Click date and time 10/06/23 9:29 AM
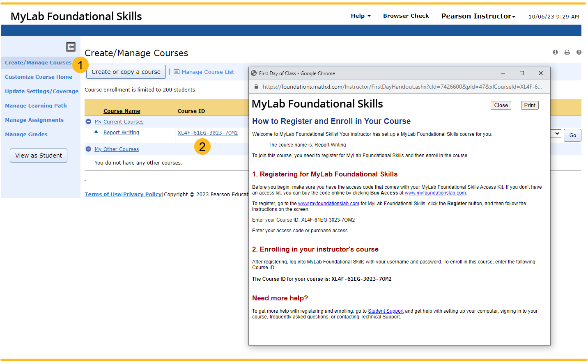The image size is (588, 364). point(554,16)
